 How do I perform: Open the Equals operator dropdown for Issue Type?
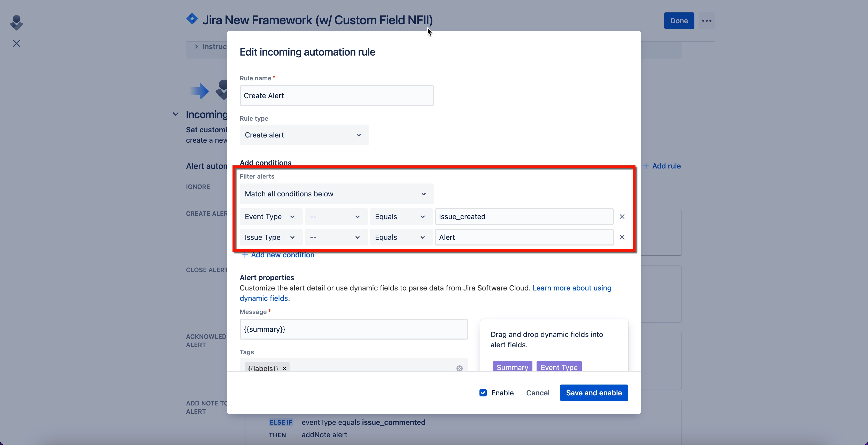pyautogui.click(x=400, y=237)
